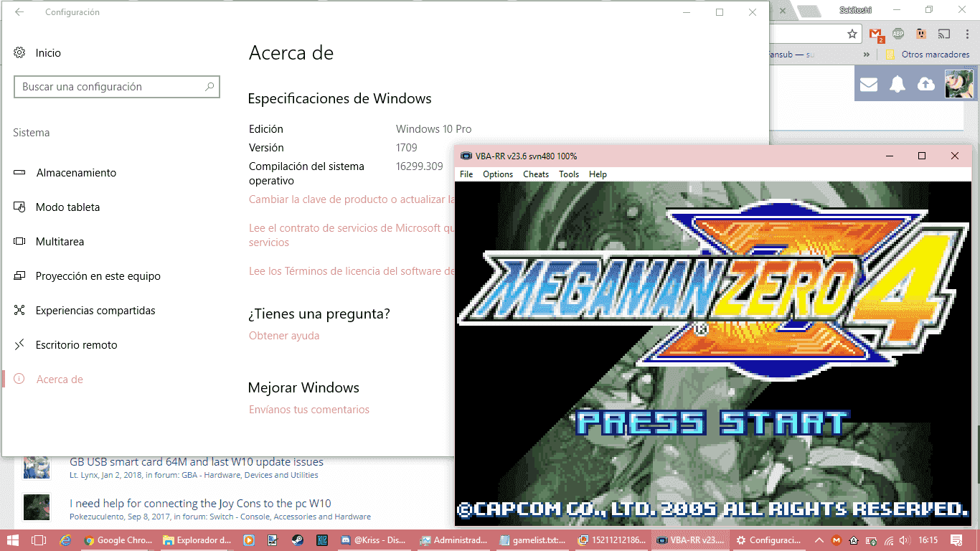980x551 pixels.
Task: Open Steam from the taskbar
Action: [296, 540]
